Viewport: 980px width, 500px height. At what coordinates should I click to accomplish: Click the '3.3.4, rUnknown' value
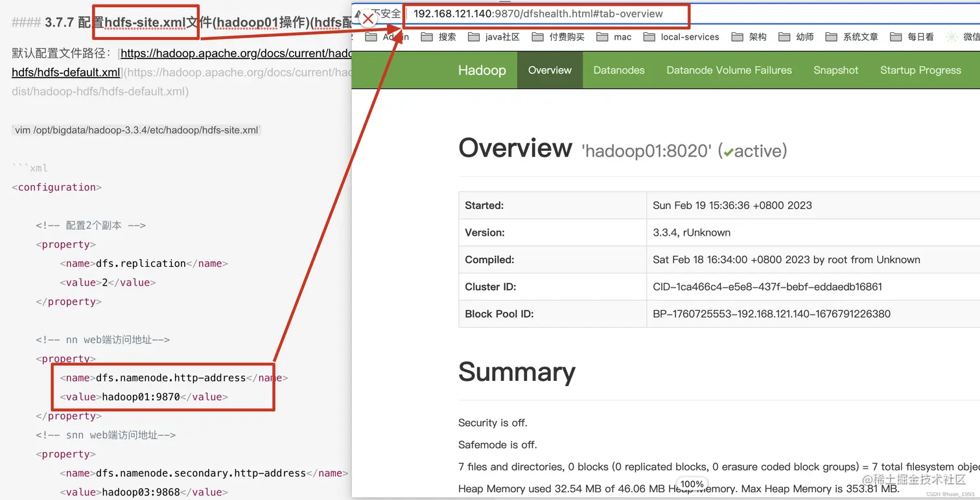692,233
